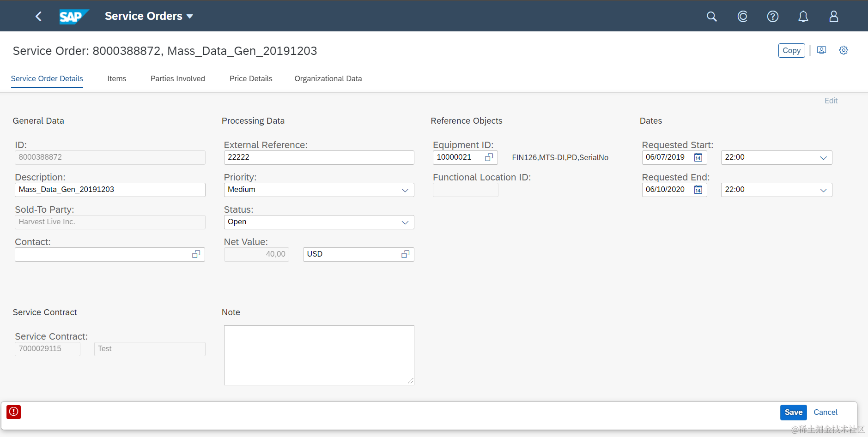The width and height of the screenshot is (868, 437).
Task: Expand Requested Start time dropdown
Action: coord(823,158)
